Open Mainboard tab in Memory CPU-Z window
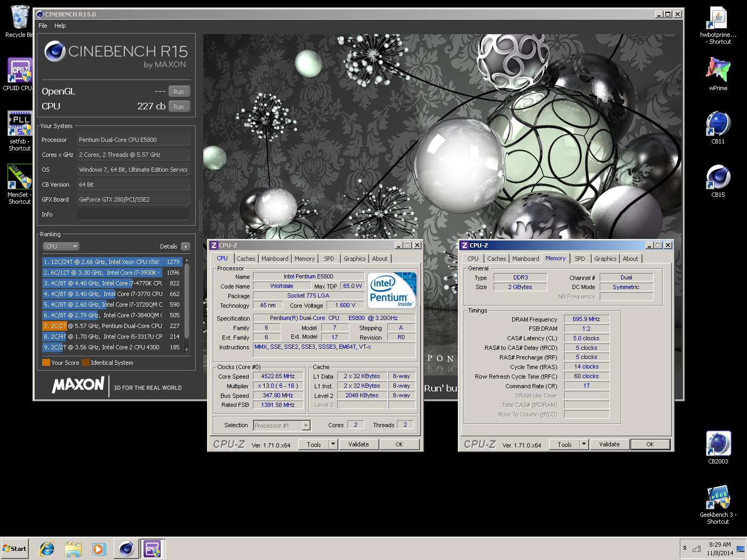This screenshot has width=747, height=560. [526, 259]
